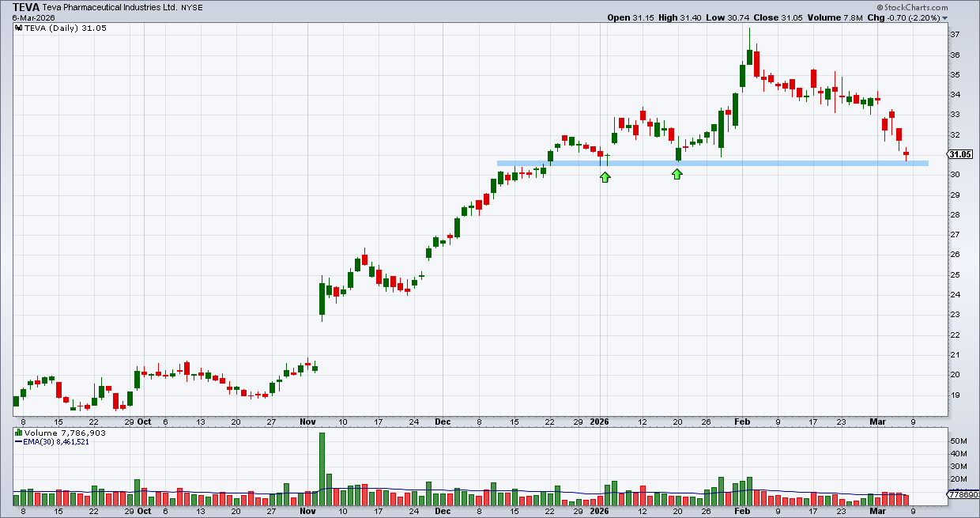
Task: Click the 30M label on volume axis
Action: [x=958, y=466]
